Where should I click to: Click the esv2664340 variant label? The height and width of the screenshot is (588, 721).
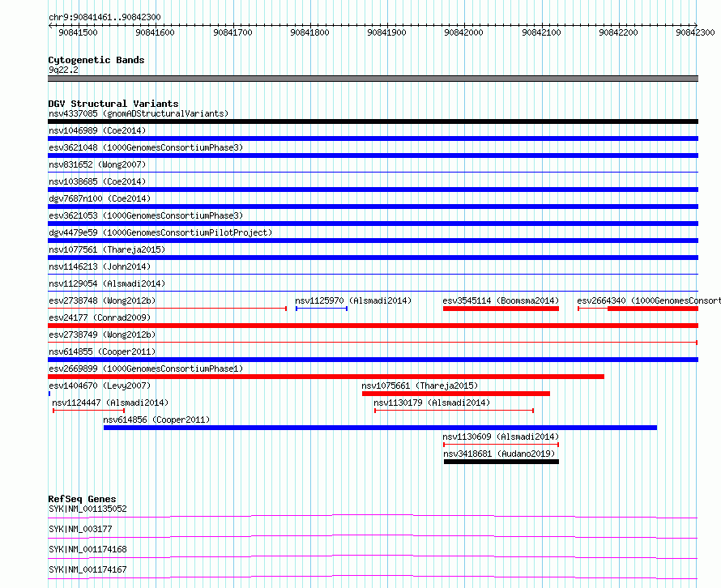click(649, 300)
